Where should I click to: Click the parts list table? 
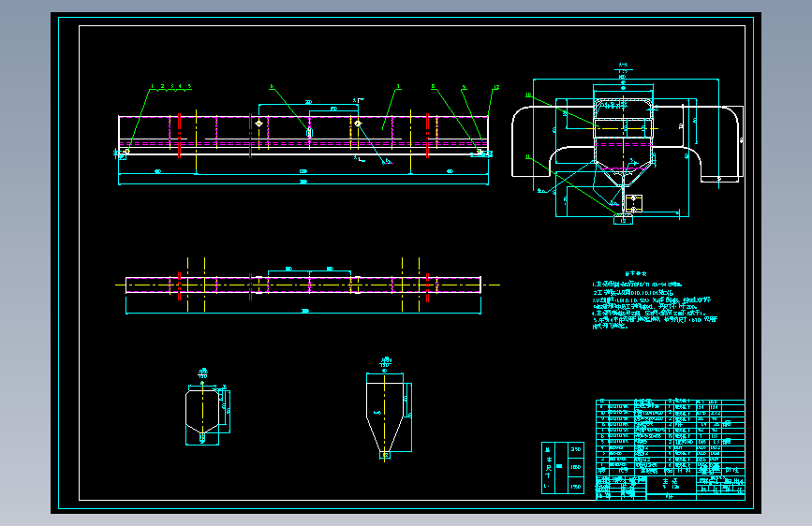670,436
